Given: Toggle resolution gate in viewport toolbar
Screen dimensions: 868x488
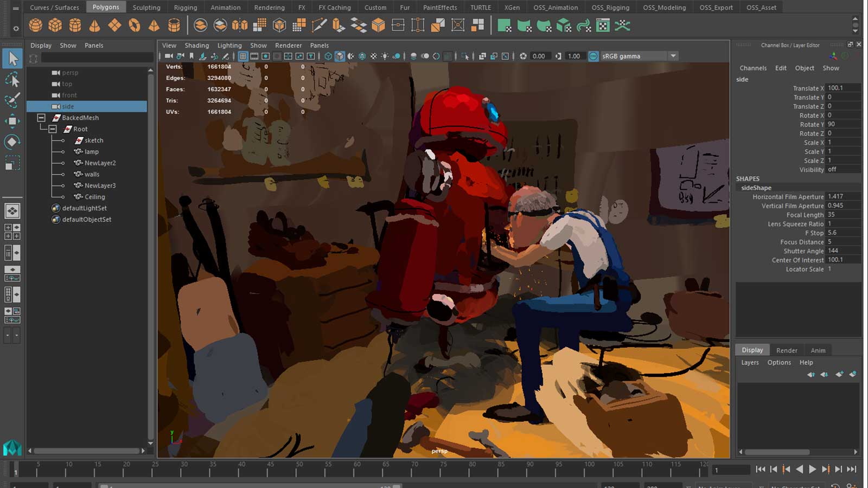Looking at the screenshot, I should click(x=265, y=56).
